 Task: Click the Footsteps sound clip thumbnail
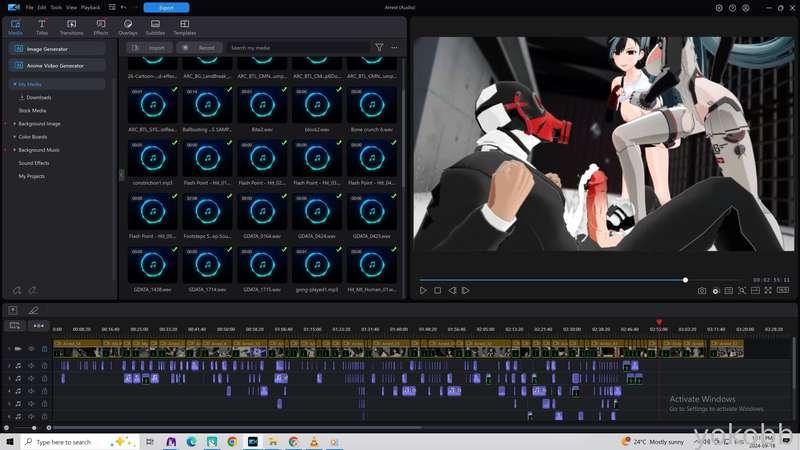[207, 211]
